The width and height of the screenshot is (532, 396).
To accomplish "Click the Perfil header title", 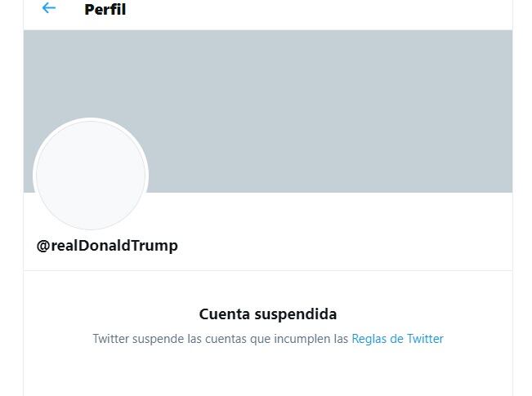I will pyautogui.click(x=105, y=10).
